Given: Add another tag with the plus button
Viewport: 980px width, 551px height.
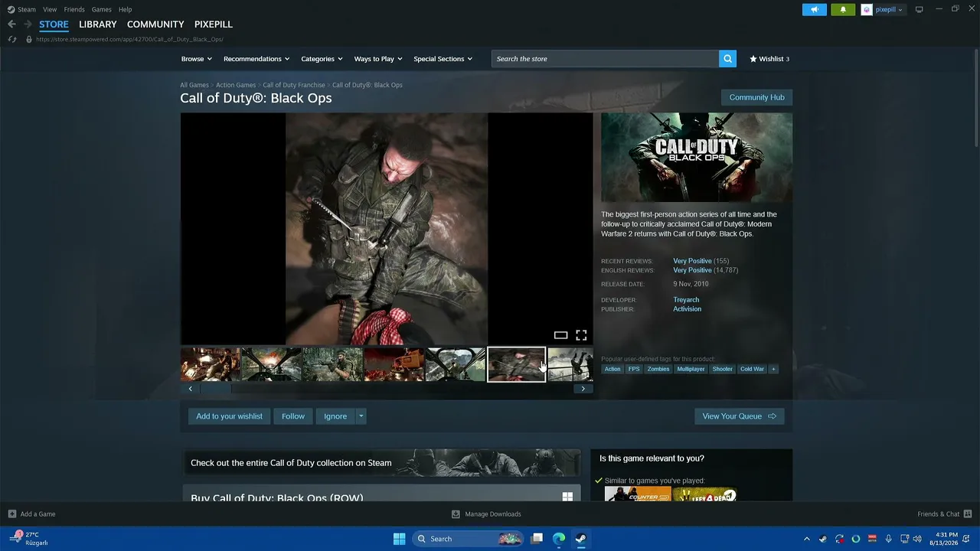Looking at the screenshot, I should point(773,369).
